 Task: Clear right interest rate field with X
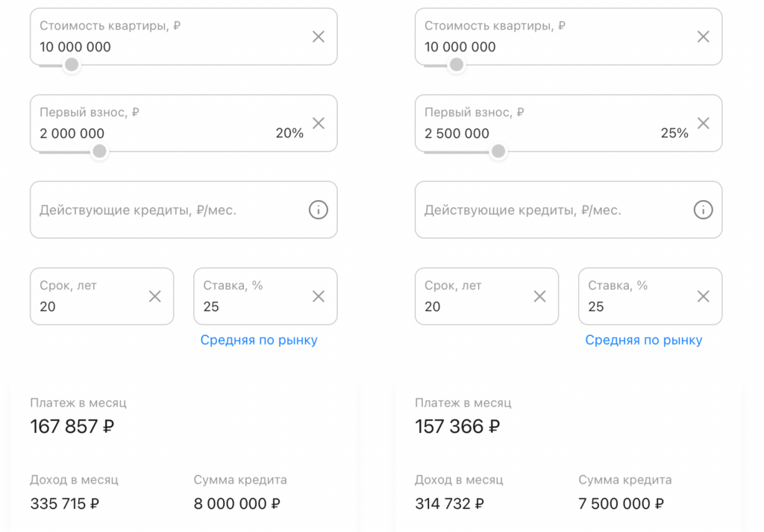(703, 296)
